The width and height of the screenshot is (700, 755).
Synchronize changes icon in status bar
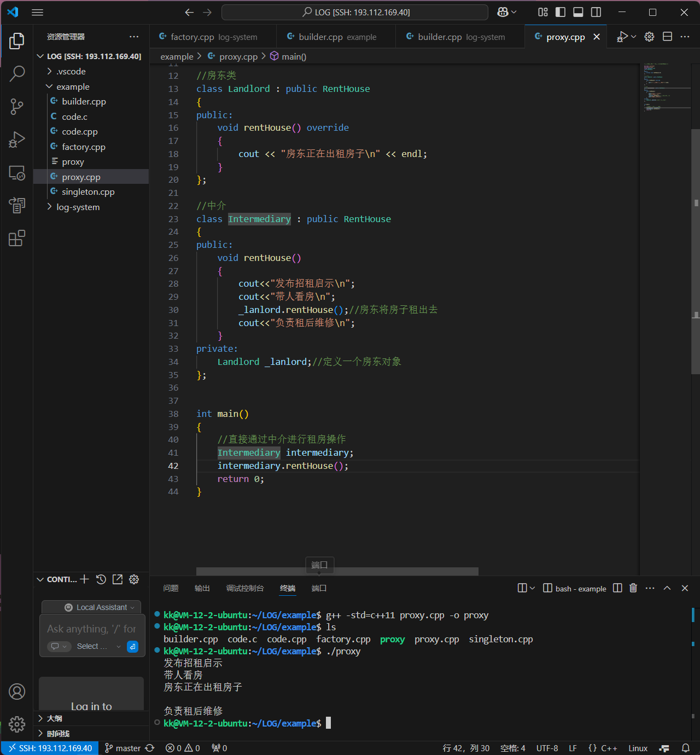(150, 748)
